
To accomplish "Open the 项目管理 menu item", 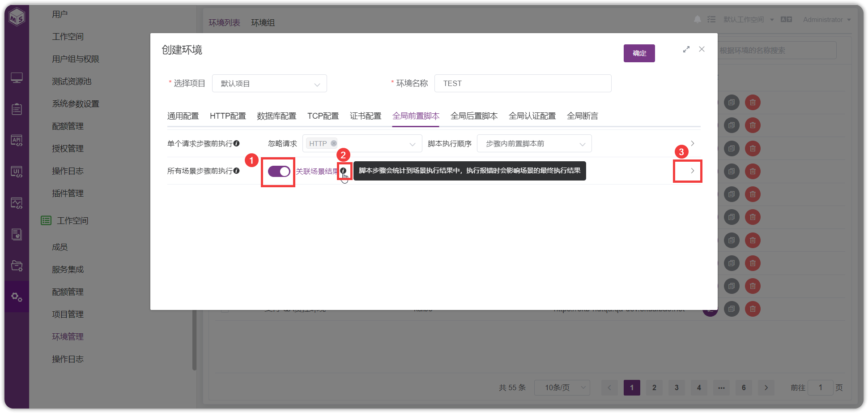I will (x=68, y=314).
